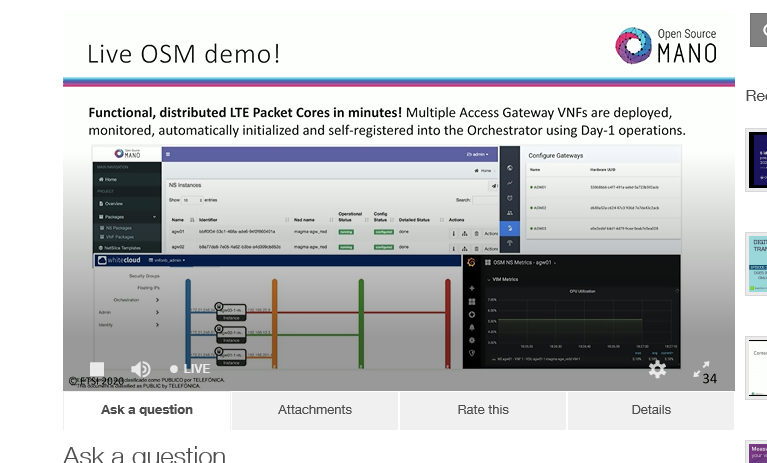This screenshot has width=767, height=463.
Task: Select the Rate this tab
Action: coord(483,410)
